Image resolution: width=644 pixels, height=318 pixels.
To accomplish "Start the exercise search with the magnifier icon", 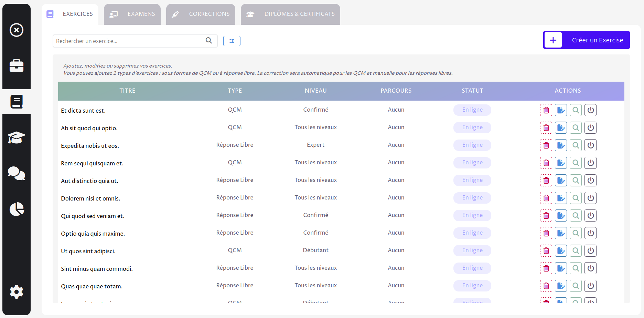I will [208, 41].
